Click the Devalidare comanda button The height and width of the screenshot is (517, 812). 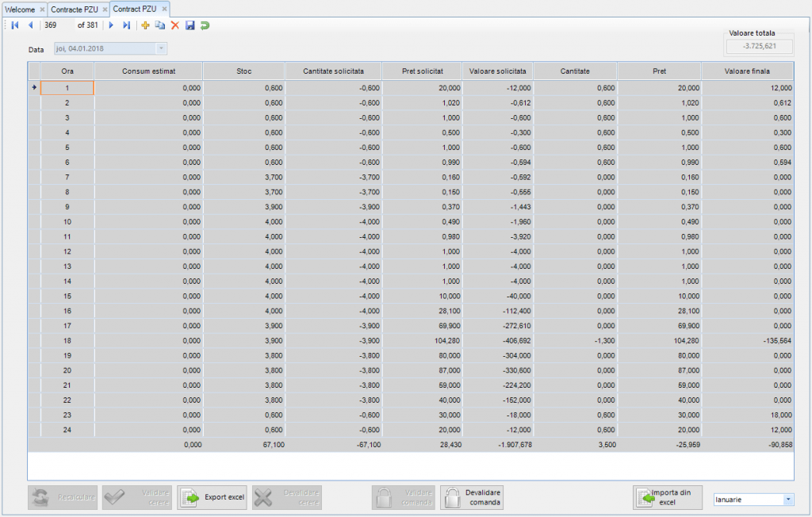(x=472, y=497)
